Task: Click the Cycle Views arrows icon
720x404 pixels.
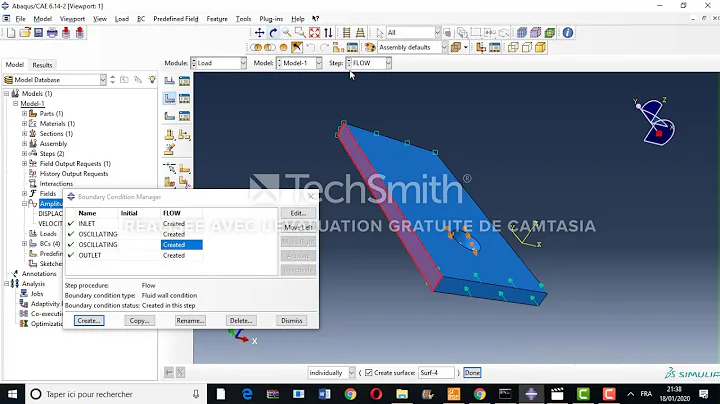Action: [x=328, y=33]
